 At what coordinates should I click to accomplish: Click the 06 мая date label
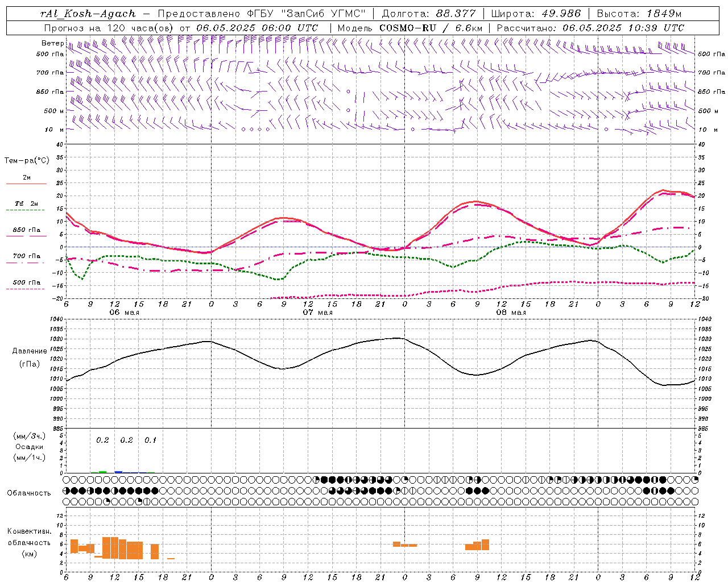tap(124, 313)
